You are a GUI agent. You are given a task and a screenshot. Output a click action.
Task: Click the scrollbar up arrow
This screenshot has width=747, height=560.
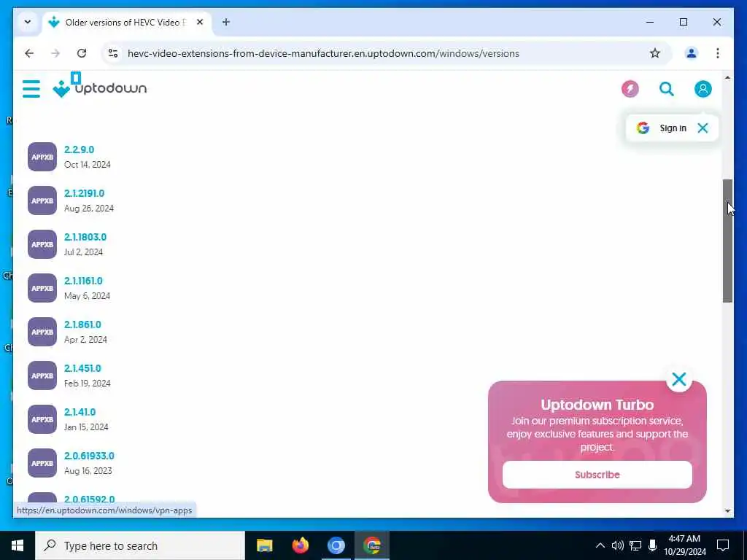point(727,77)
